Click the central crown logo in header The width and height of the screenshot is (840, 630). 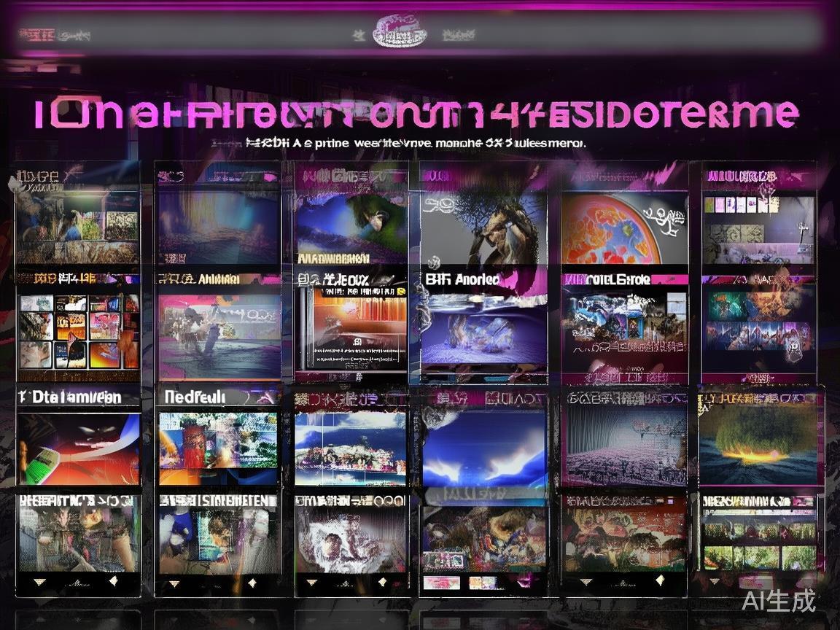click(400, 33)
